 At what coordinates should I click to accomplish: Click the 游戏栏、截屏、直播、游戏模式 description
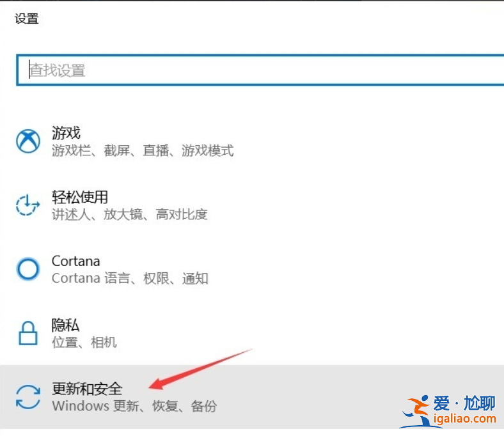coord(143,150)
